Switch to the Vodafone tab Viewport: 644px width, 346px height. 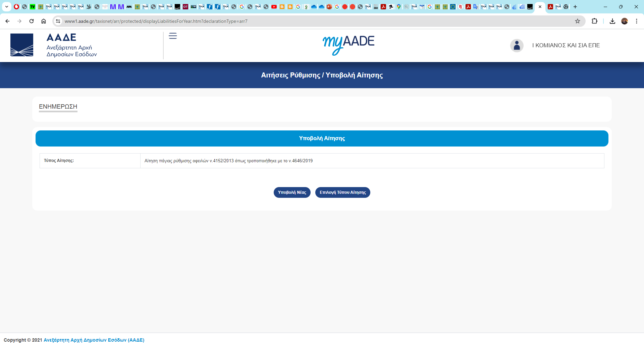click(16, 7)
